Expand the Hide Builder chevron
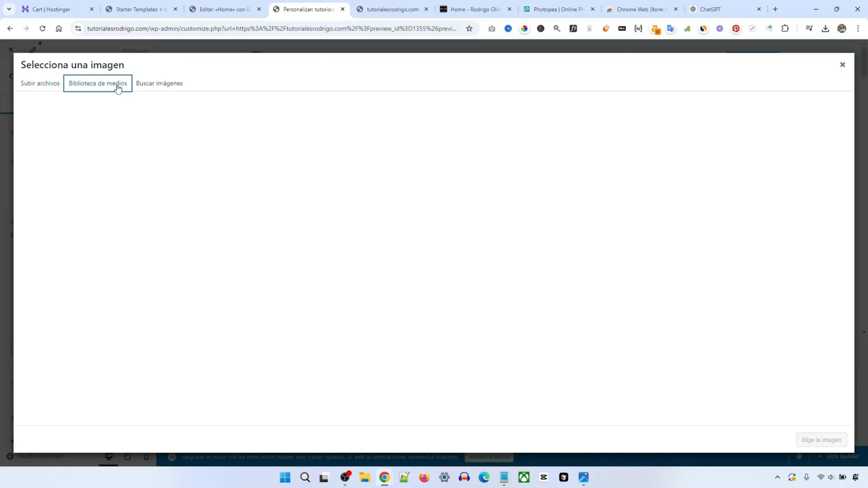Screen dimensions: 868x488 820,457
